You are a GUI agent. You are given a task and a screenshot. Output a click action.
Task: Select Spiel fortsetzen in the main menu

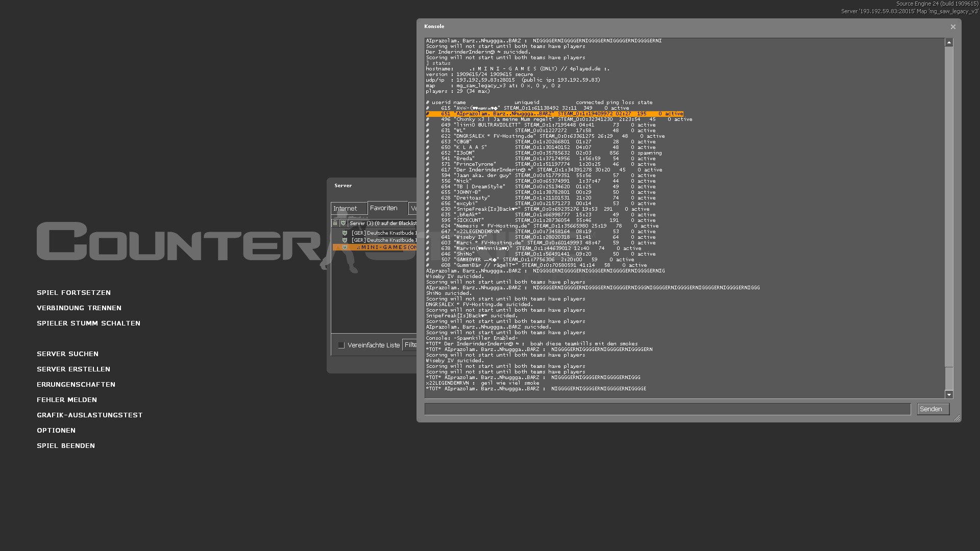pyautogui.click(x=73, y=293)
